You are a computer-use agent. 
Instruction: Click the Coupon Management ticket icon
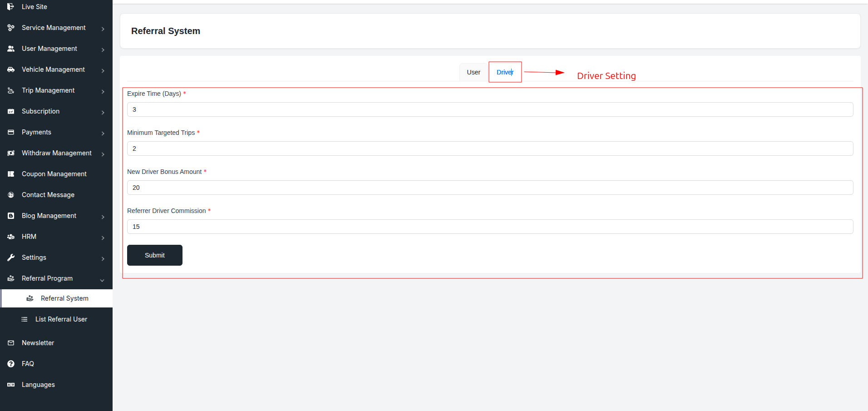pyautogui.click(x=11, y=174)
